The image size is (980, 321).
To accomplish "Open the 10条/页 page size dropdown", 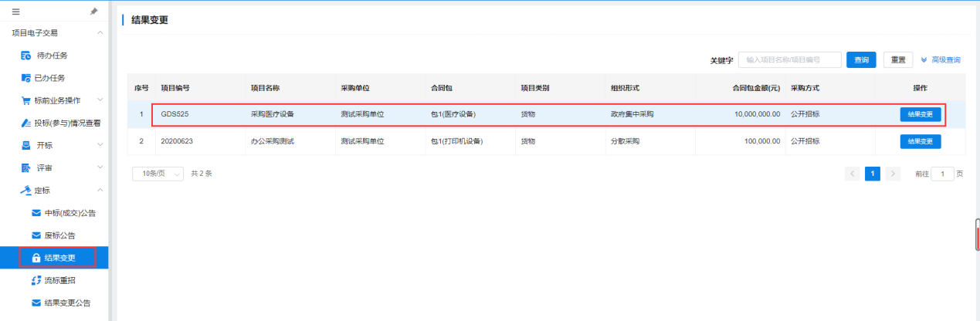I will tap(158, 174).
